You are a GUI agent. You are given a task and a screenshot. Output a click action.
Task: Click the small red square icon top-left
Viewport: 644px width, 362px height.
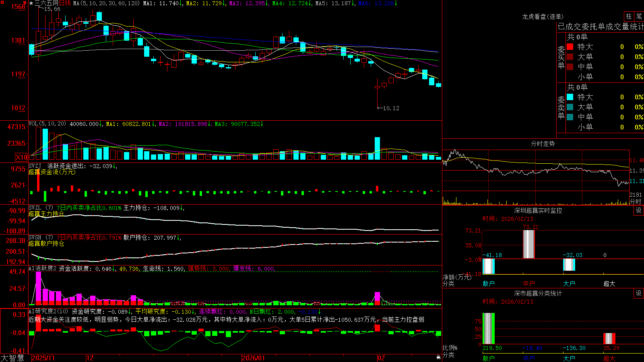click(2, 2)
